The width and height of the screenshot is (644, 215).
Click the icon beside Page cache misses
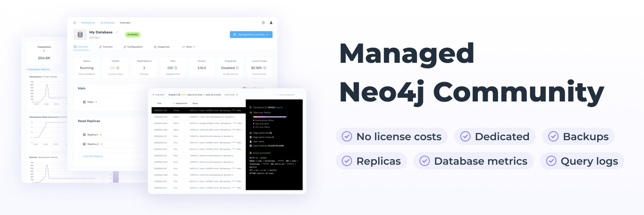(250, 137)
